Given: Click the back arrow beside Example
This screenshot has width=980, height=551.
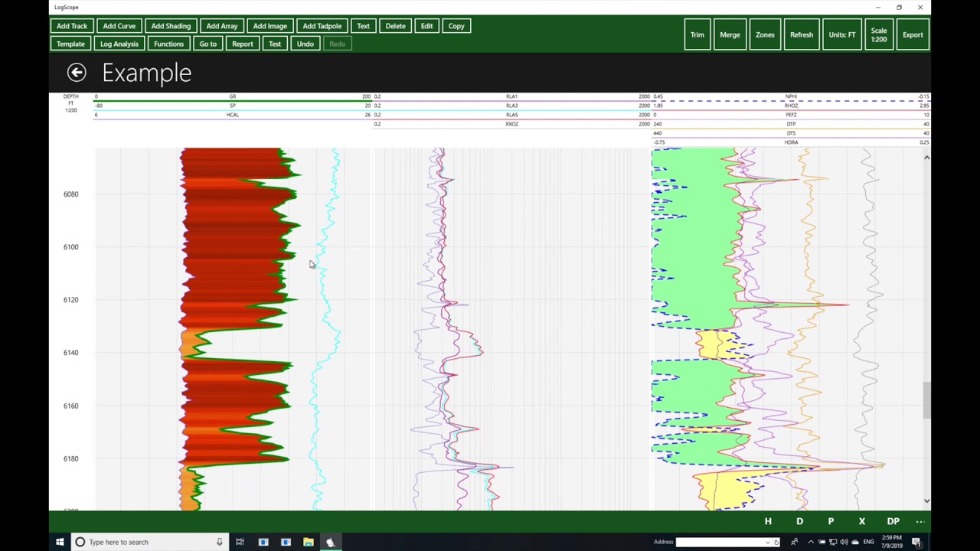Looking at the screenshot, I should click(x=77, y=73).
